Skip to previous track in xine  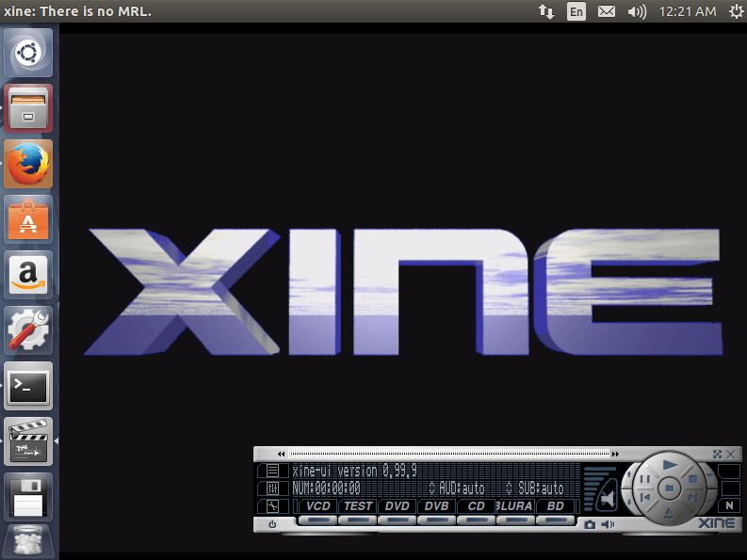click(645, 498)
